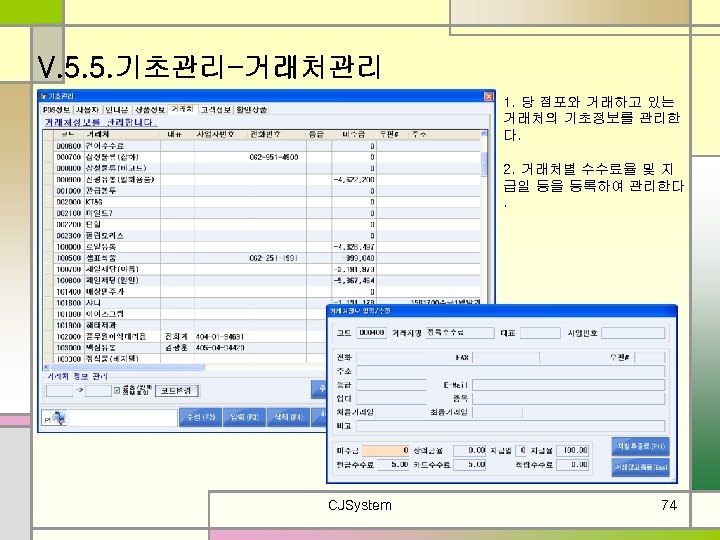Image resolution: width=720 pixels, height=540 pixels.
Task: Open the 고객정보 tab
Action: click(216, 110)
